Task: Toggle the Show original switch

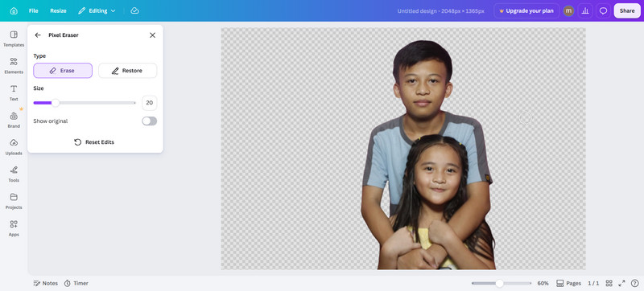Action: click(x=150, y=121)
